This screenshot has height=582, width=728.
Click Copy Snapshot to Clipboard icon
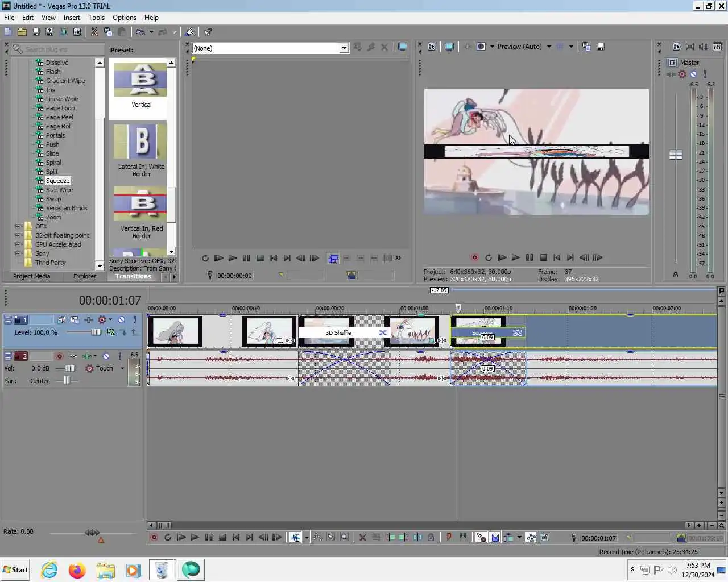586,47
